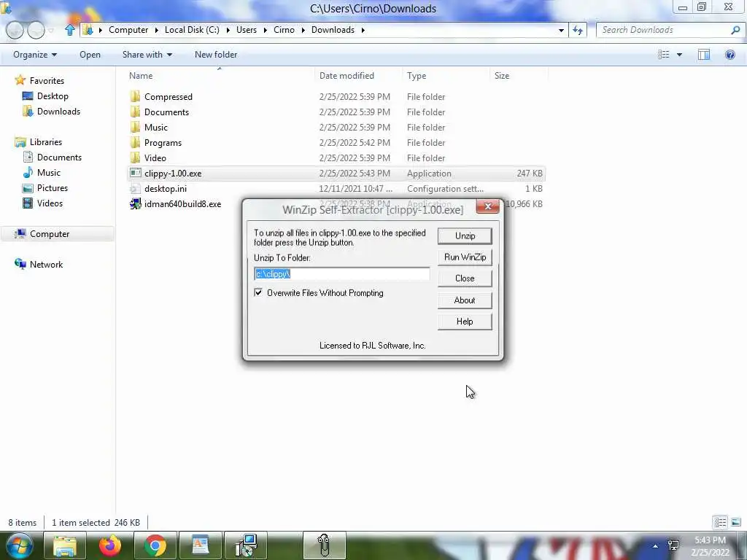Image resolution: width=747 pixels, height=560 pixels.
Task: Open the About dialog of Self-Extractor
Action: pyautogui.click(x=465, y=300)
